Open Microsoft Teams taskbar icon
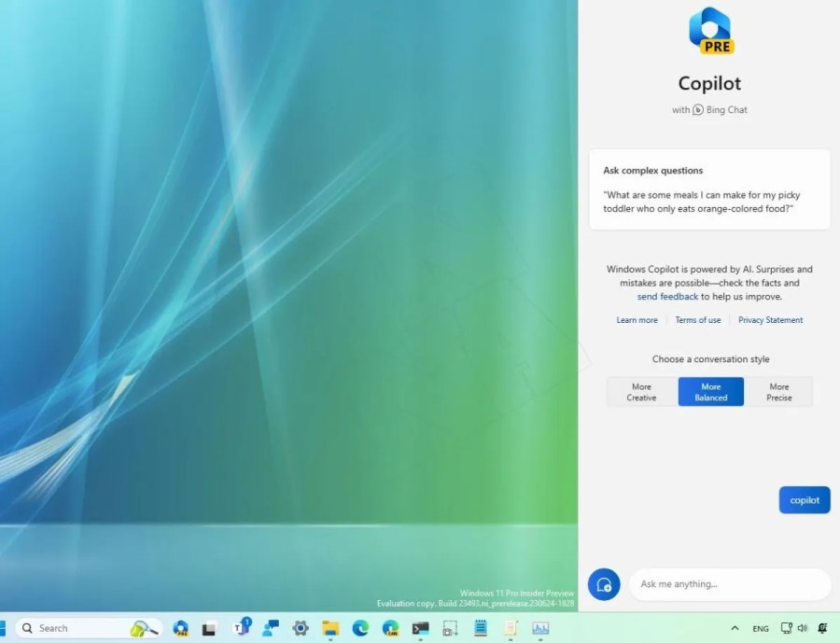 point(242,627)
